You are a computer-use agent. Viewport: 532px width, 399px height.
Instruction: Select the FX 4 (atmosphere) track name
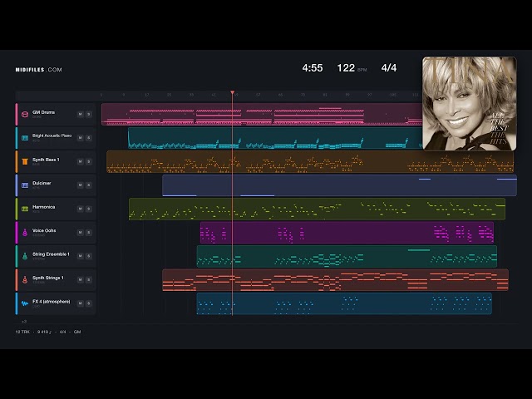coord(52,302)
